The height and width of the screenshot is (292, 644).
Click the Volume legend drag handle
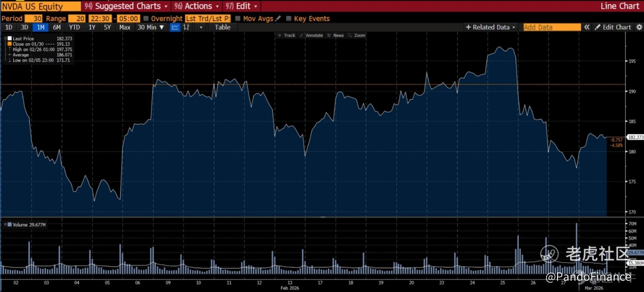(5, 225)
